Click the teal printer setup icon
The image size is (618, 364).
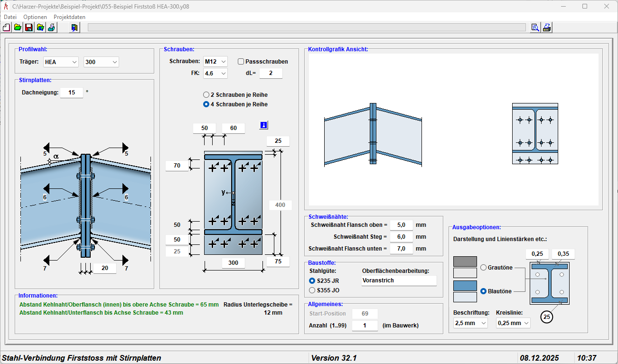click(x=52, y=28)
